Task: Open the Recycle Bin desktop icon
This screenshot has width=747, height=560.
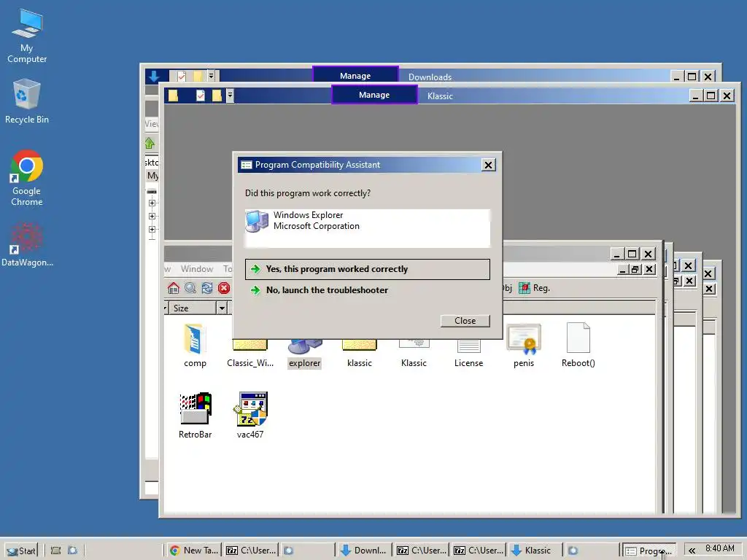Action: click(x=27, y=102)
